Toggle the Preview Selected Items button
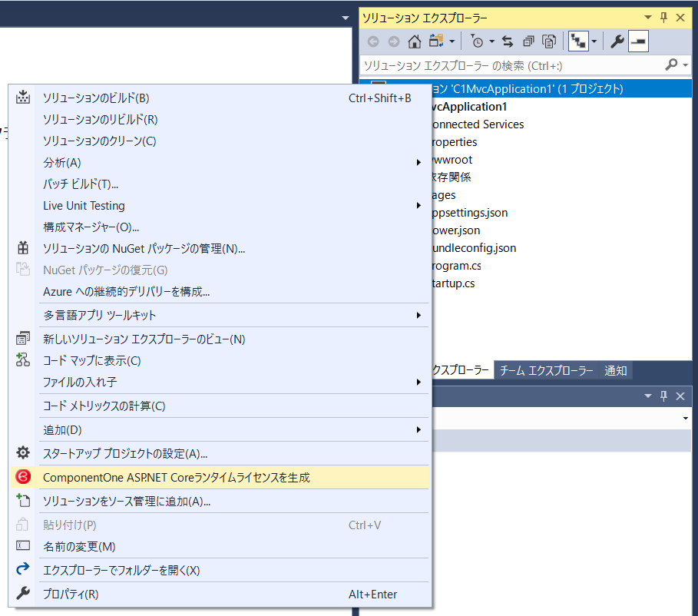Image resolution: width=698 pixels, height=616 pixels. [638, 41]
